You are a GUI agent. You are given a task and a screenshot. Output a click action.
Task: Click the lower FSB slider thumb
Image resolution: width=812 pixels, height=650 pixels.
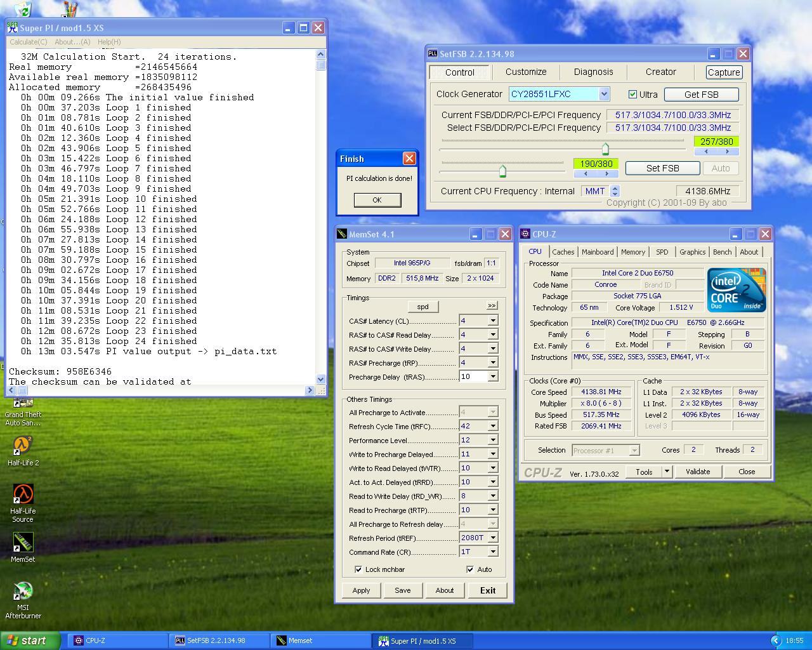[x=502, y=171]
